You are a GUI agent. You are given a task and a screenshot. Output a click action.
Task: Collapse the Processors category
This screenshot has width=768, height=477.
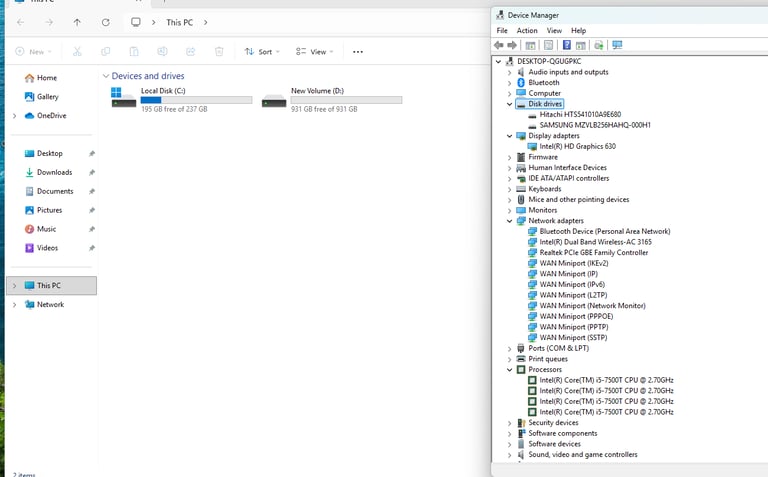[x=509, y=370]
